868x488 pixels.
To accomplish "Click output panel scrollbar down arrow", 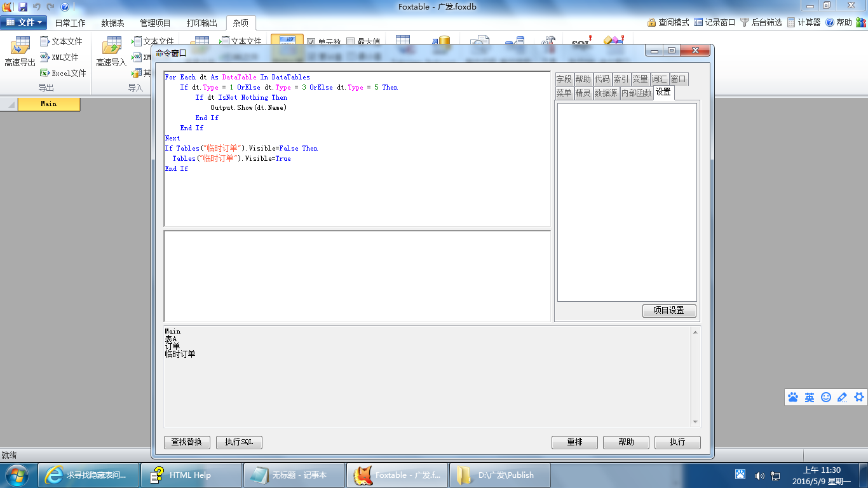I will 695,422.
